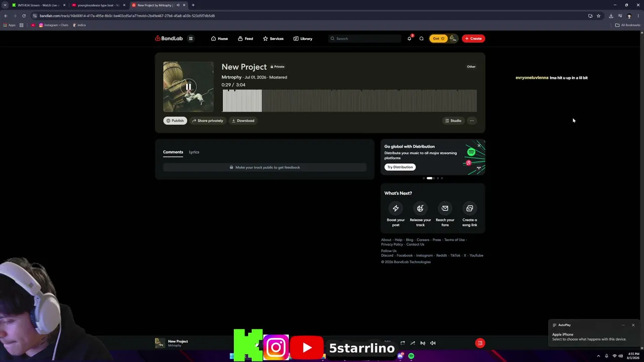Go back in the browser

[x=6, y=16]
